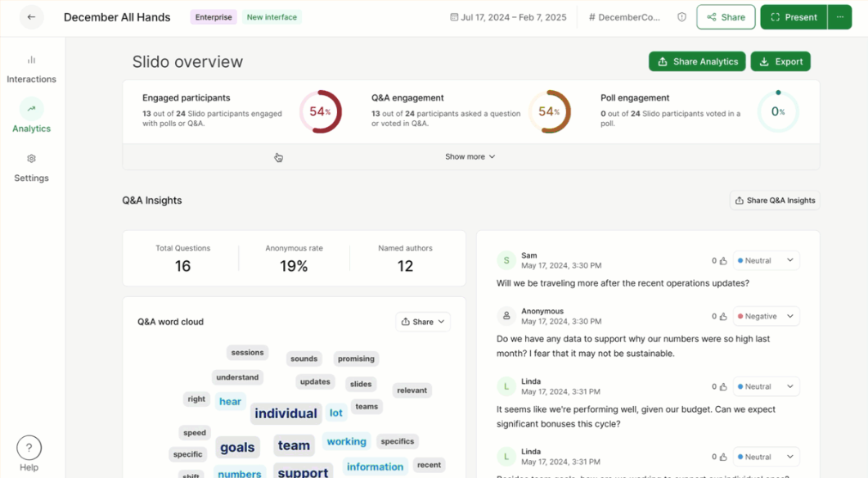Image resolution: width=868 pixels, height=478 pixels.
Task: Go back using the arrow at top left
Action: pos(31,16)
